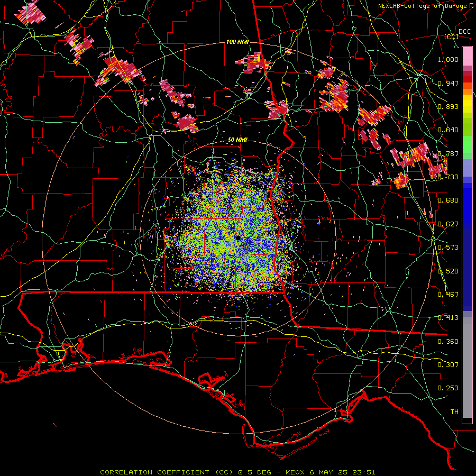Click the DCC label above the color scale
476x476 pixels.
pos(465,32)
